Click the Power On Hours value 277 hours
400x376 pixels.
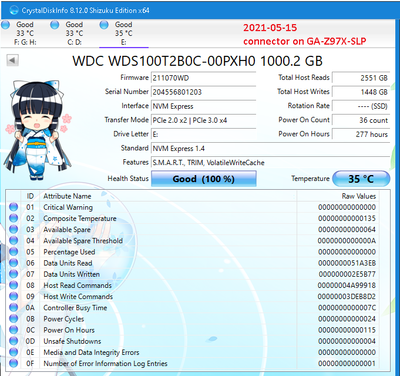[361, 134]
